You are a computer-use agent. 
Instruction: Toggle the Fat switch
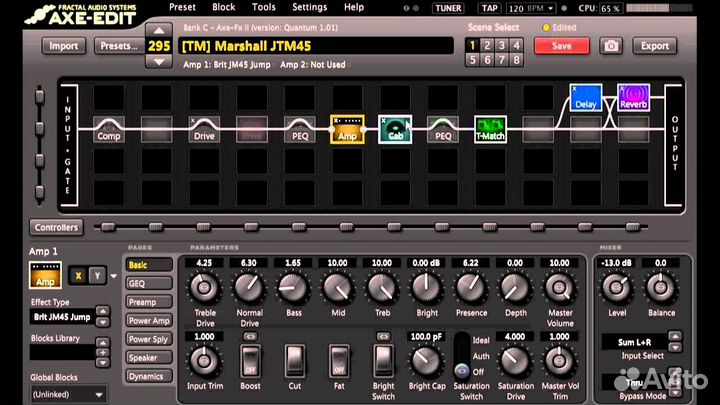click(x=339, y=361)
